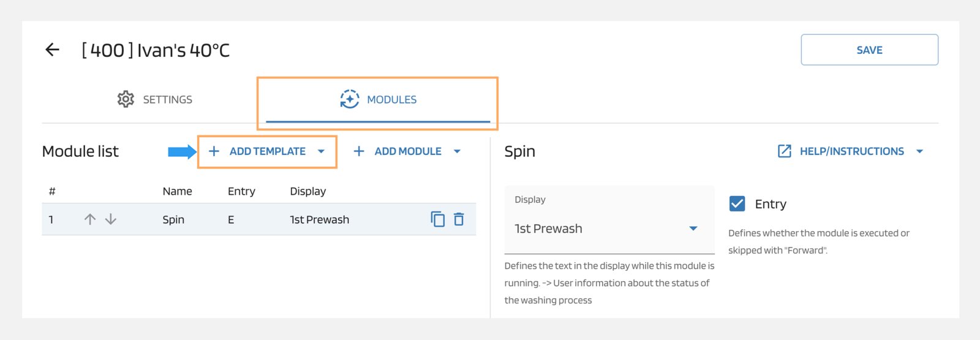
Task: Click the Modules sparkle icon
Action: (349, 99)
